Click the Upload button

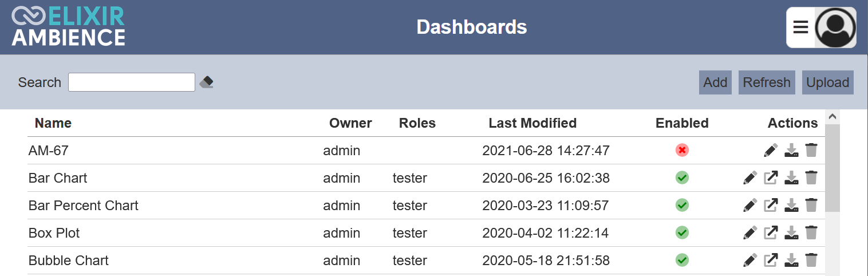[827, 82]
